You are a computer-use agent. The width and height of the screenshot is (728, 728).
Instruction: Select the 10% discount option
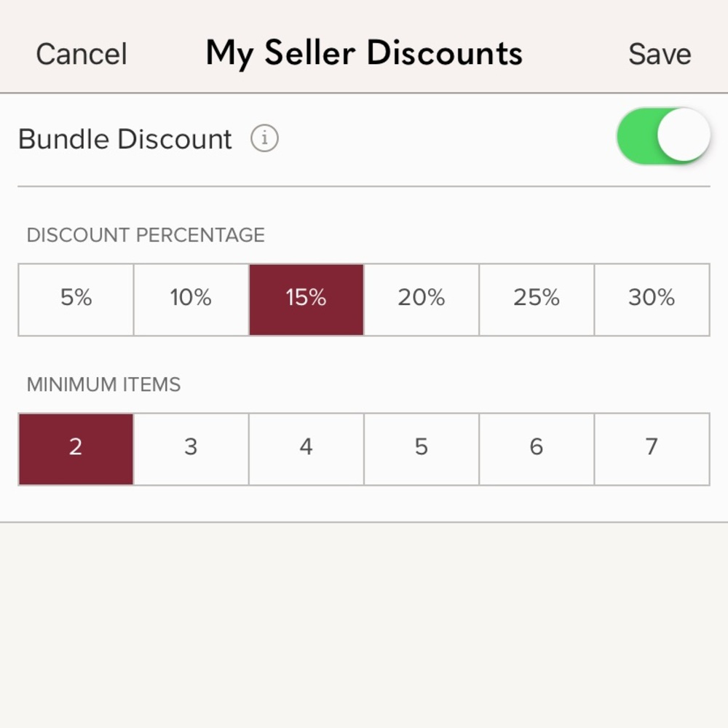(x=191, y=299)
